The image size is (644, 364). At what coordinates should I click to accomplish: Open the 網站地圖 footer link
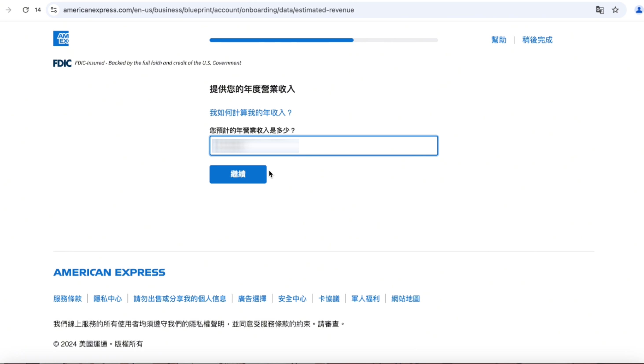pyautogui.click(x=405, y=299)
